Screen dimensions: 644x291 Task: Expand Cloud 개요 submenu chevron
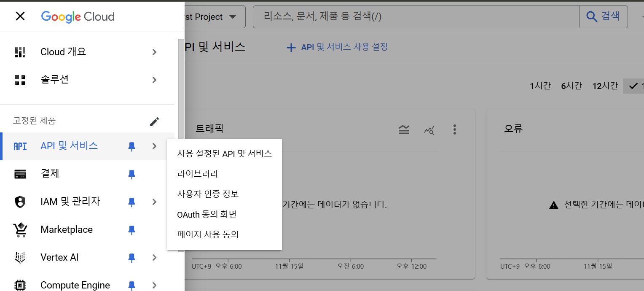pos(155,52)
